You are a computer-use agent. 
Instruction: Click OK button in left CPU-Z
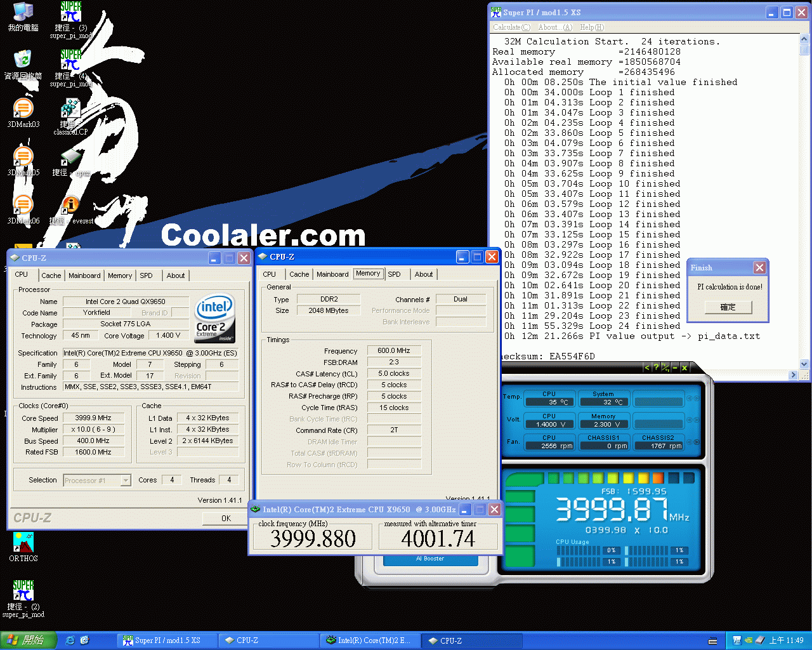[226, 519]
